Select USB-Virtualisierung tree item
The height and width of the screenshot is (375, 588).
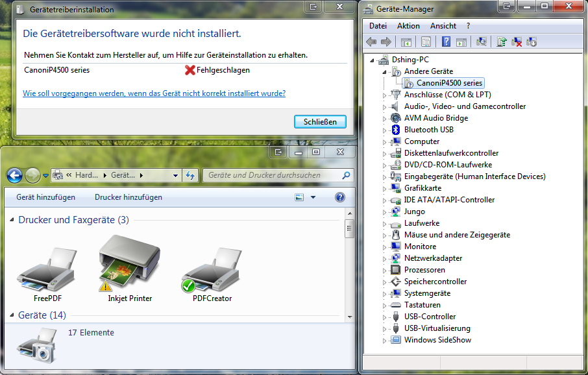click(x=437, y=328)
